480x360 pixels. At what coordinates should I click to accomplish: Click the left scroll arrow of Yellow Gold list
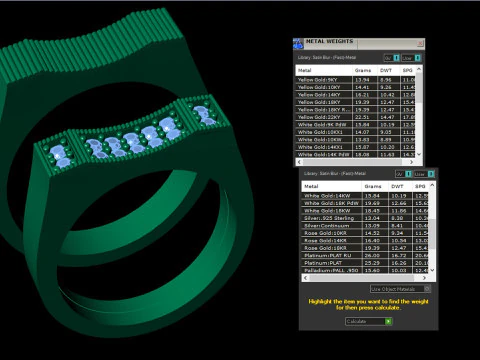[299, 162]
